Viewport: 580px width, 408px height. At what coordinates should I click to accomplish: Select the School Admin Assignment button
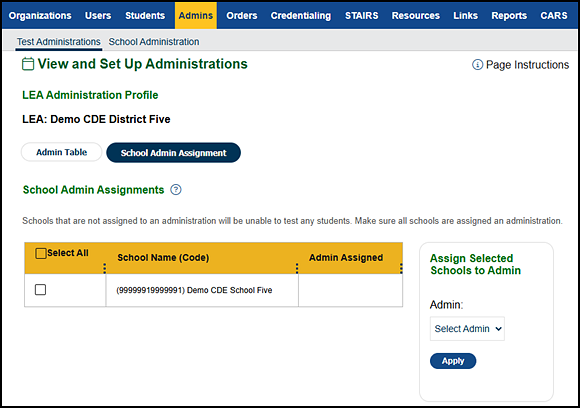tap(173, 153)
